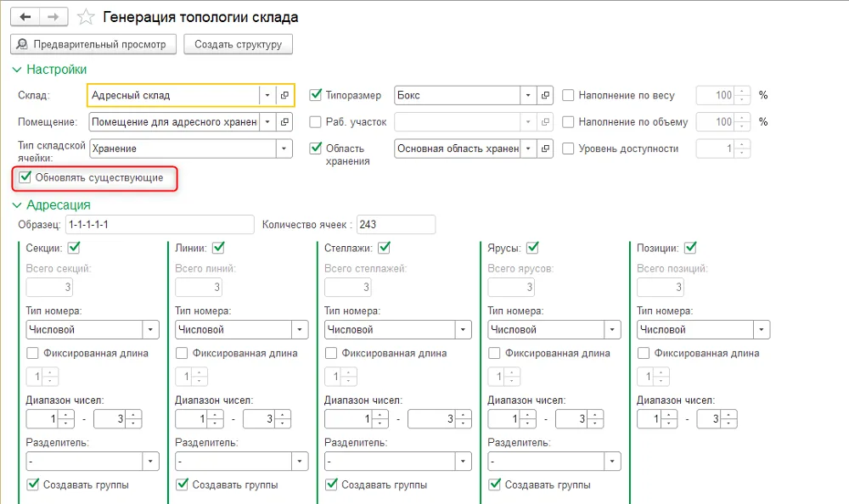Enable Наполнение по весу checkbox

[x=568, y=95]
